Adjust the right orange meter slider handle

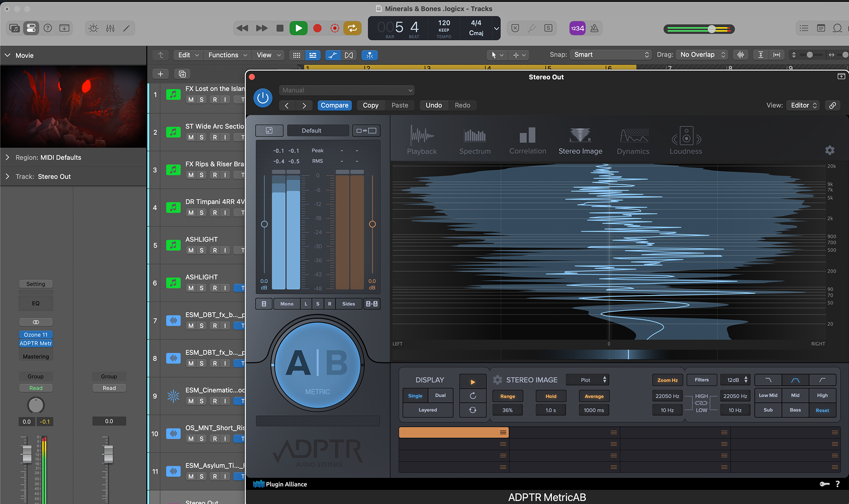tap(372, 224)
